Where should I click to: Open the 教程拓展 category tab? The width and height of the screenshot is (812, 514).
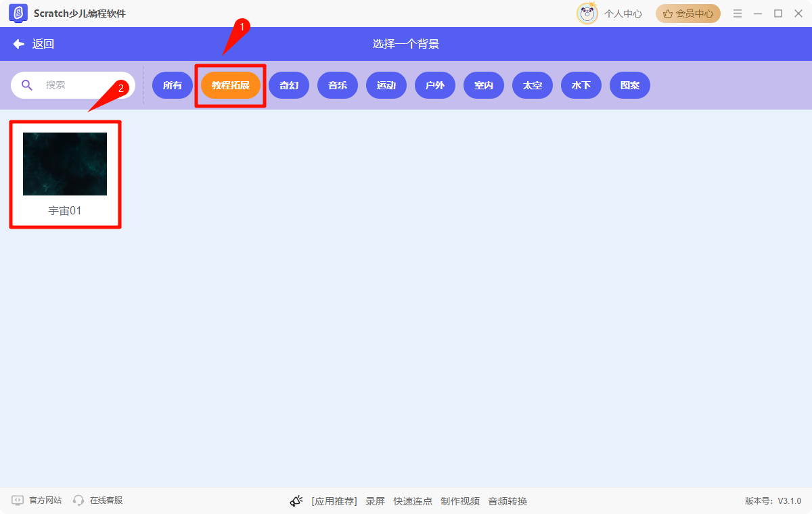coord(230,85)
